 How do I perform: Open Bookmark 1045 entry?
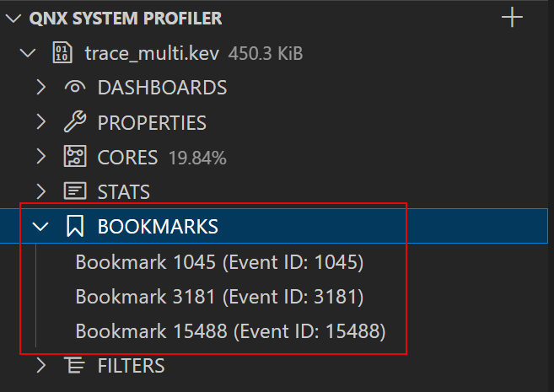[219, 262]
